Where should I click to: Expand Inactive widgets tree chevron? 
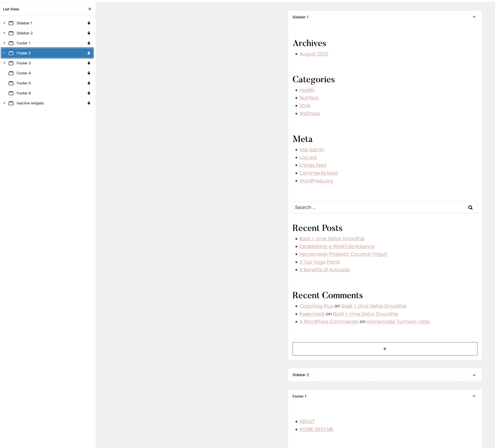(4, 103)
